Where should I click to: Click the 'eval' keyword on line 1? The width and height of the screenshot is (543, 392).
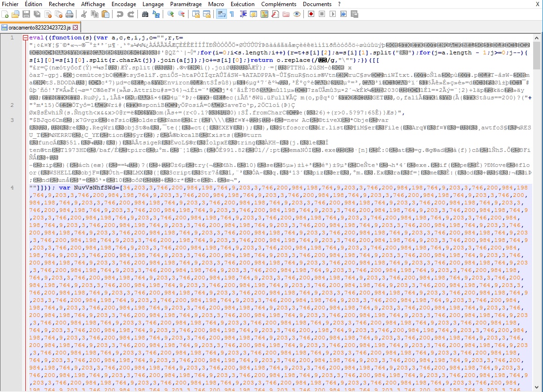point(37,38)
